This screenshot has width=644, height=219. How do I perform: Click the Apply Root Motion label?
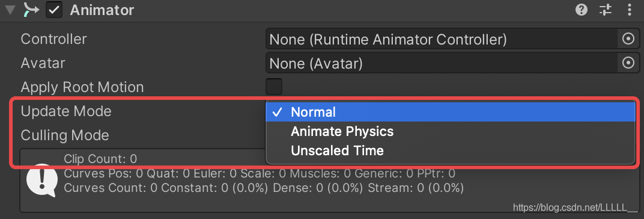pos(82,87)
